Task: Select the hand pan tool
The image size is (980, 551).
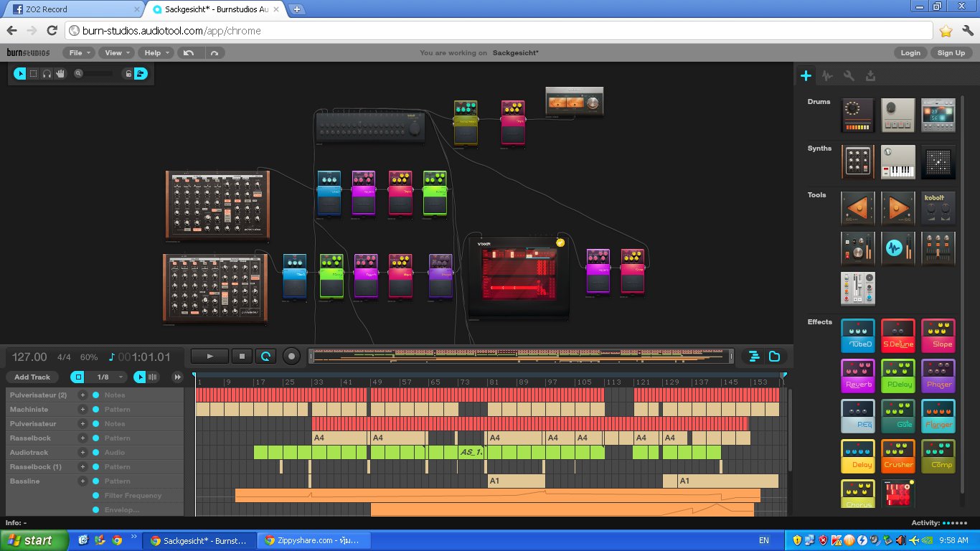Action: [x=60, y=73]
